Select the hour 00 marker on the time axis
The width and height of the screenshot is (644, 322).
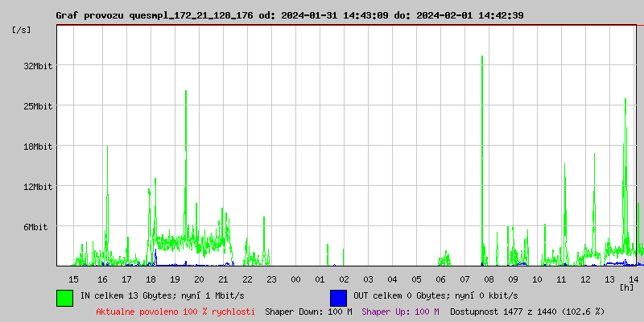[x=295, y=279]
